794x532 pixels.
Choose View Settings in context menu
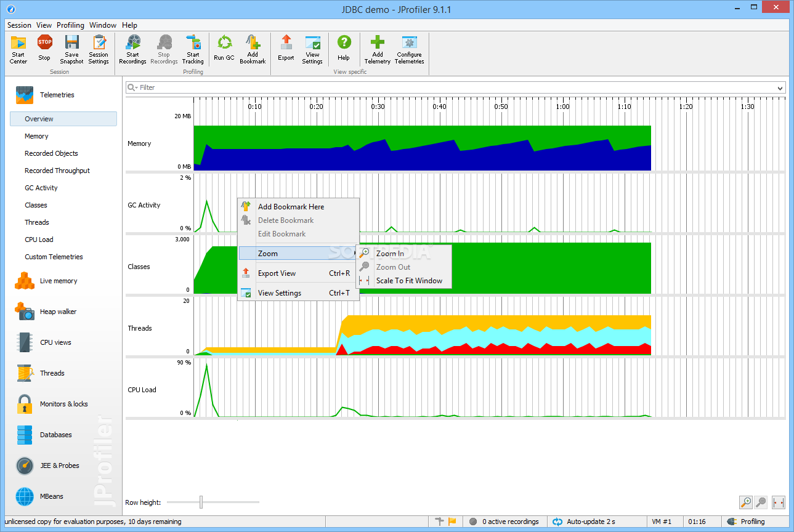298,293
